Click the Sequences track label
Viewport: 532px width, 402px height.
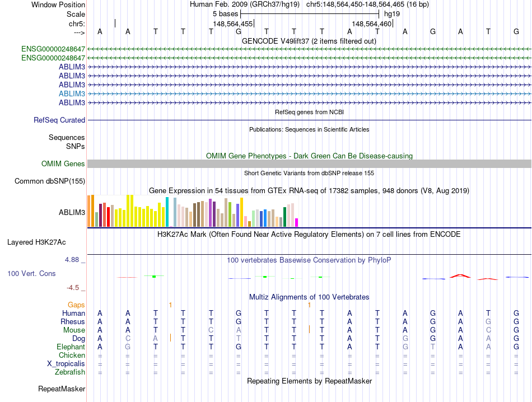pos(67,137)
